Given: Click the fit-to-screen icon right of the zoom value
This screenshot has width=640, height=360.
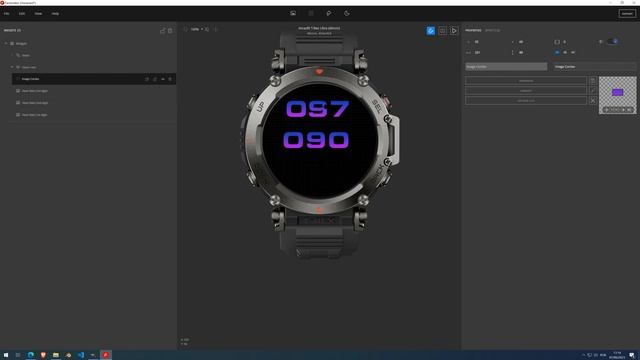Looking at the screenshot, I should click(207, 29).
